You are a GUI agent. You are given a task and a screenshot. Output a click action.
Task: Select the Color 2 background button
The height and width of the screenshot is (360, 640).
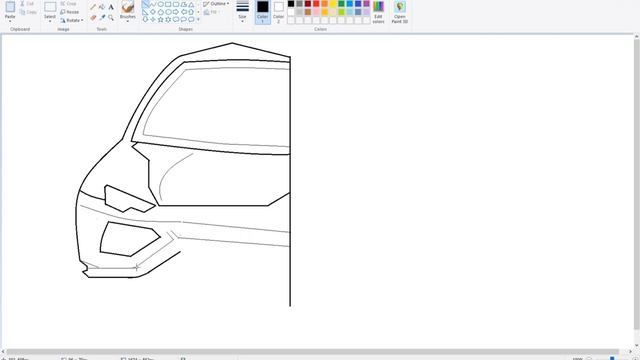click(x=278, y=11)
